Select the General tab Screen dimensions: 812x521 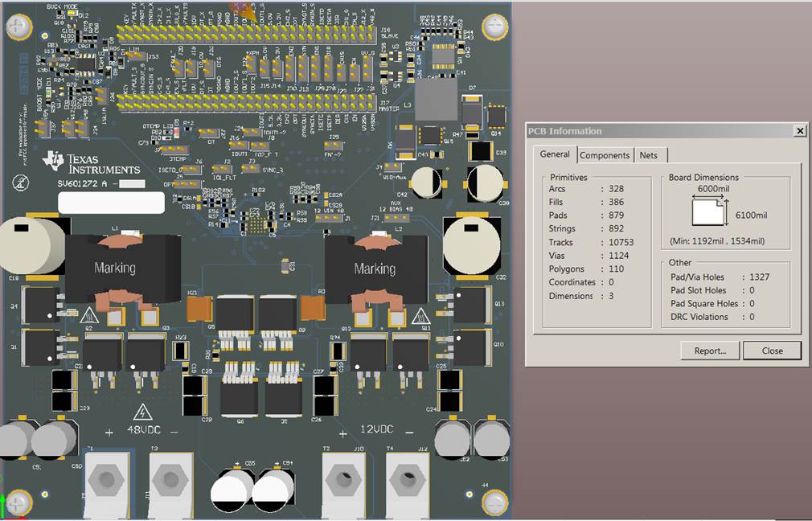pos(555,154)
